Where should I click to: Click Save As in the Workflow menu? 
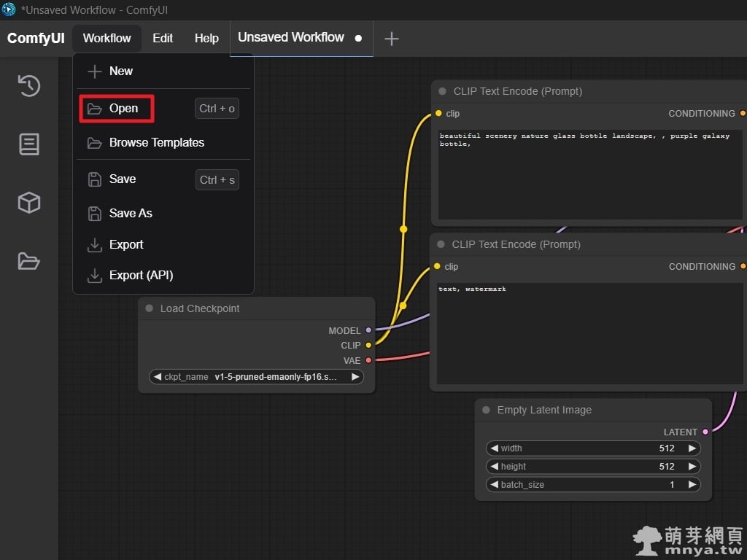(131, 213)
